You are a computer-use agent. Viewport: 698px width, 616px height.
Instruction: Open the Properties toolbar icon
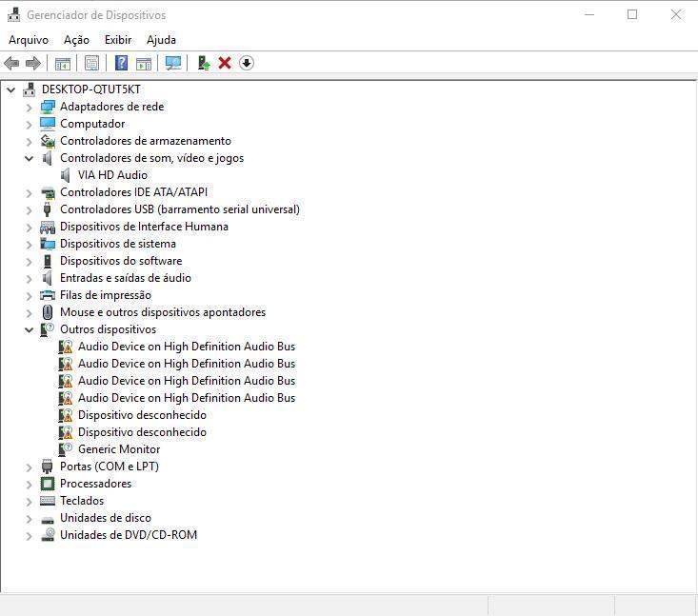point(91,63)
